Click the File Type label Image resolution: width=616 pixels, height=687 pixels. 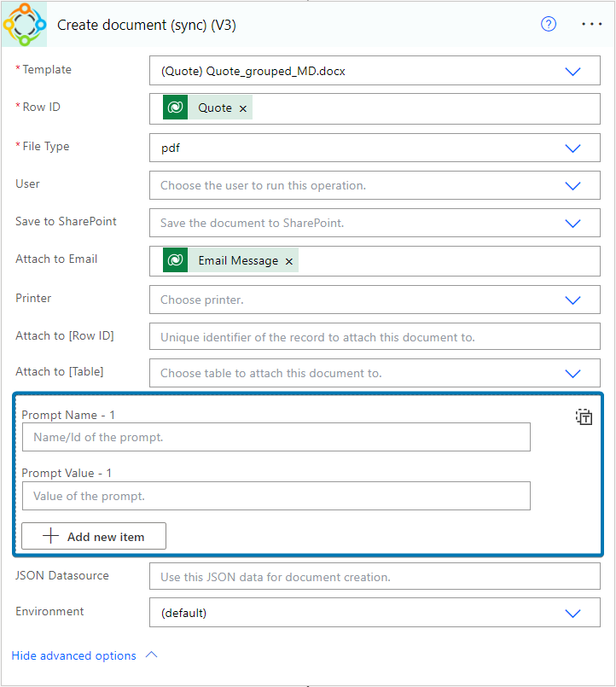(x=46, y=146)
